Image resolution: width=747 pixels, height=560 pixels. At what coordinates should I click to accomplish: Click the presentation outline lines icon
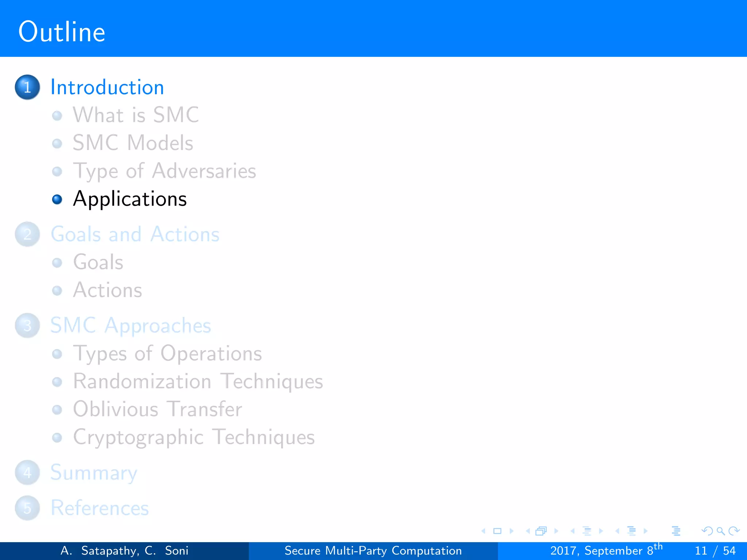pos(676,531)
